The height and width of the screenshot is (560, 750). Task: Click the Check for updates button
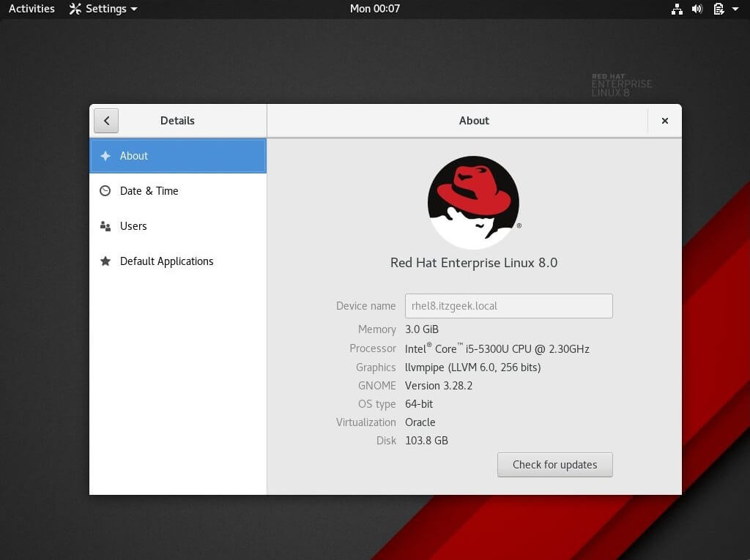pyautogui.click(x=555, y=465)
